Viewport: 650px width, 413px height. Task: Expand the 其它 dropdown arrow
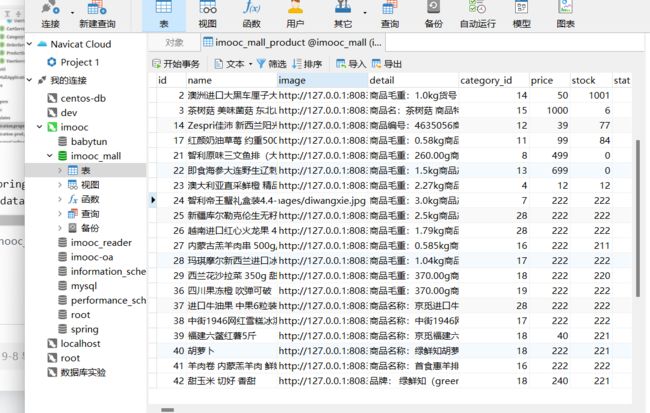(365, 13)
